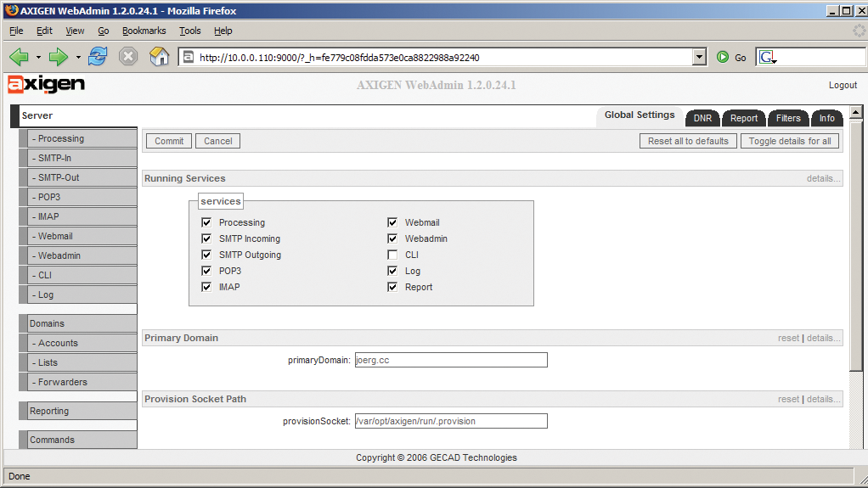Screen dimensions: 868x488
Task: Open the Bookmarks menu
Action: coord(144,31)
